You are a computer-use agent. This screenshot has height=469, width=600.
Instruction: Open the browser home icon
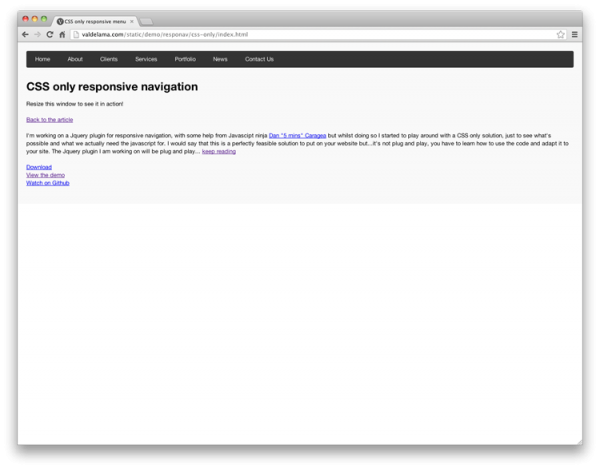62,34
